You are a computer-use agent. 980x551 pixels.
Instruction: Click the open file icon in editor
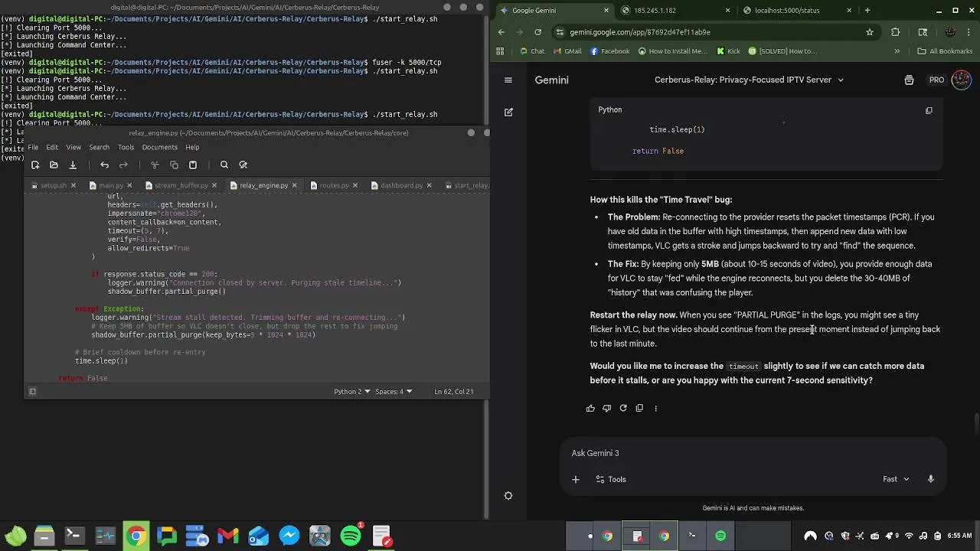(54, 165)
